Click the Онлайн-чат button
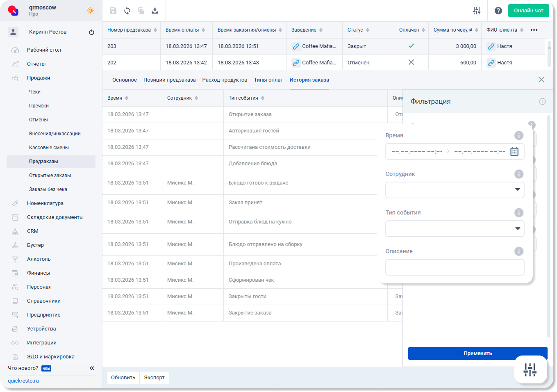Screen dimensions: 557x392 click(x=528, y=11)
